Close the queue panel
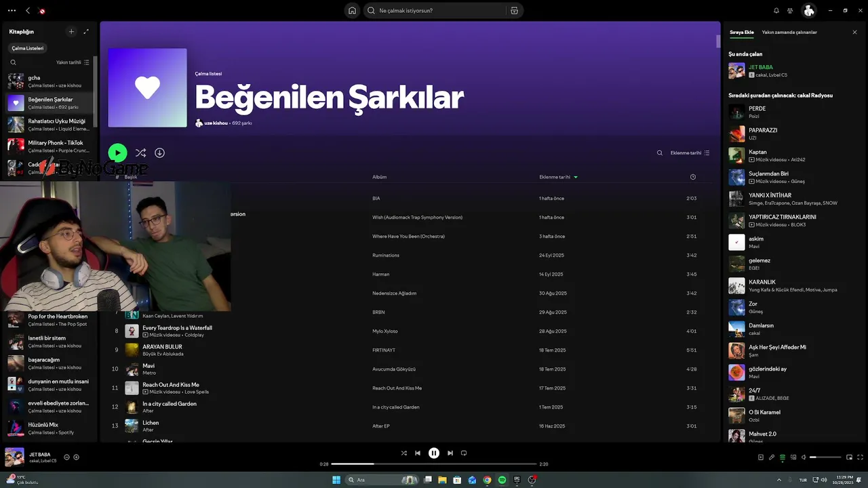This screenshot has width=868, height=488. 854,32
